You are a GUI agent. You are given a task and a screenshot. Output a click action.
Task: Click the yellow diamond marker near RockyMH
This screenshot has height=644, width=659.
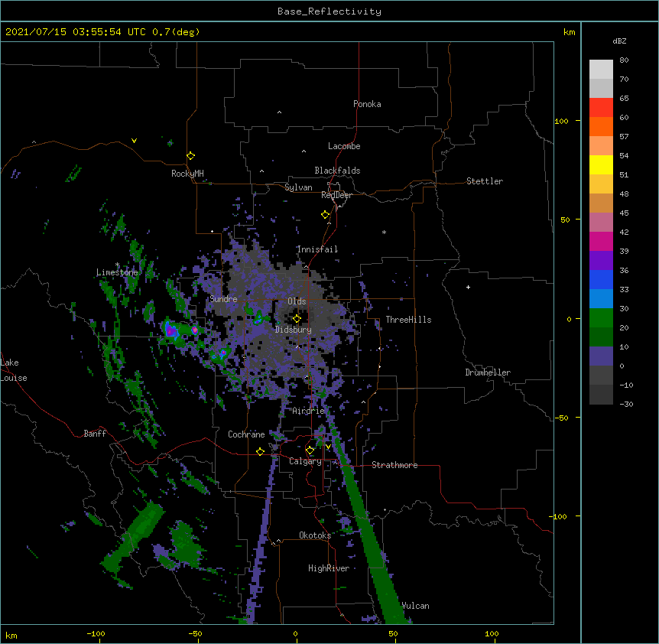(190, 156)
